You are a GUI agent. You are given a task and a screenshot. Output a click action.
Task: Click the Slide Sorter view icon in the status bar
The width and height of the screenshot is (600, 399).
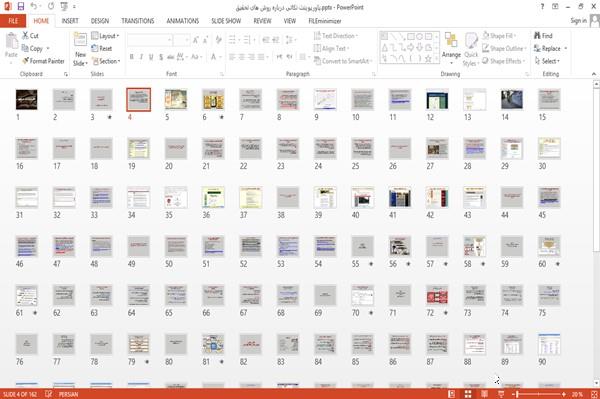point(468,394)
